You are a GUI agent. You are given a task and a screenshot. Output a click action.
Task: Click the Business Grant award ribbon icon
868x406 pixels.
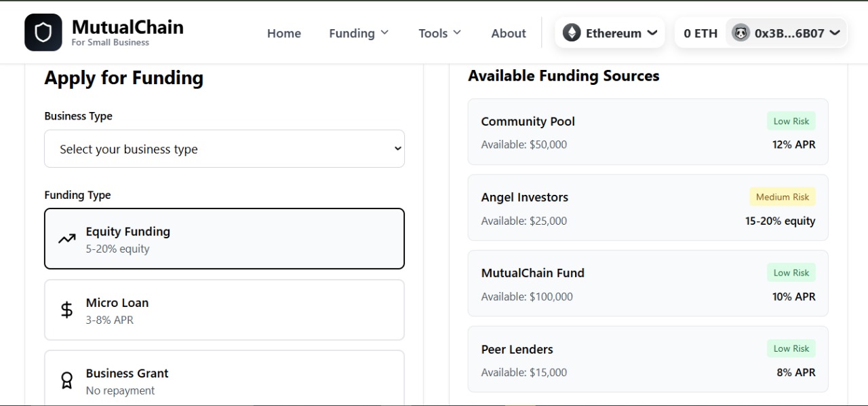(x=66, y=381)
